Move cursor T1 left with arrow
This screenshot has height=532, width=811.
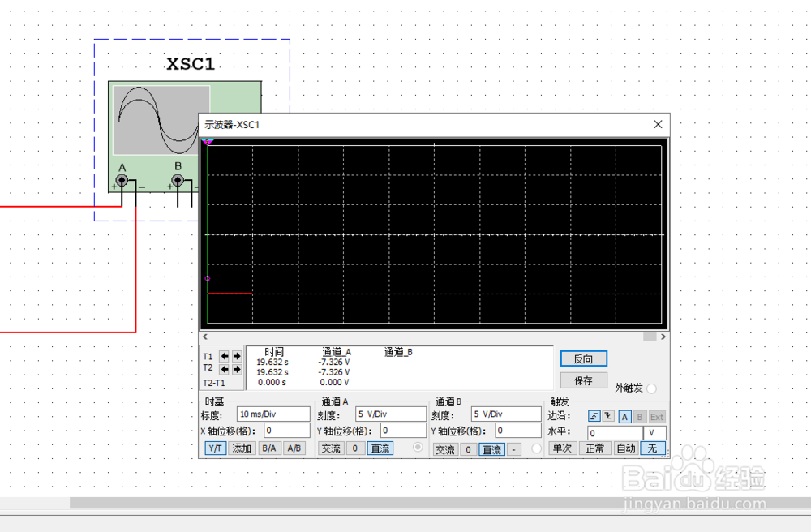click(224, 356)
